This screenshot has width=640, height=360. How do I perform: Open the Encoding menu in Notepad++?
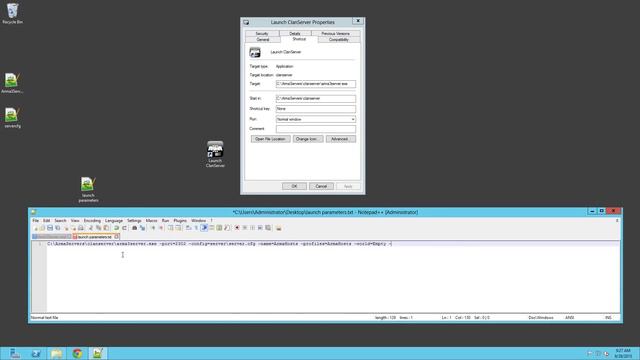point(92,220)
